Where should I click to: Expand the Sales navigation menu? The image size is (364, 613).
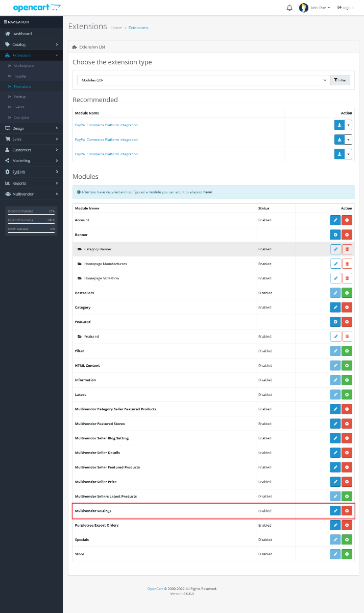point(31,139)
